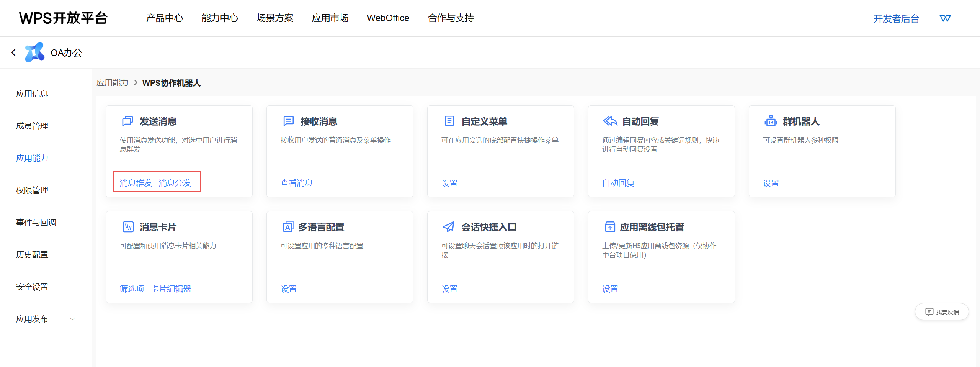This screenshot has width=980, height=367.
Task: Open the 产品中心 menu
Action: coord(164,18)
